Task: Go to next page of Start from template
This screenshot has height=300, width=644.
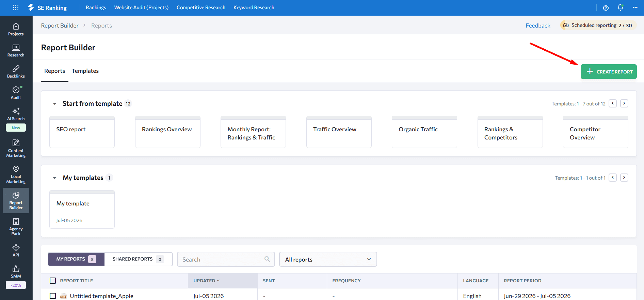Action: click(624, 103)
